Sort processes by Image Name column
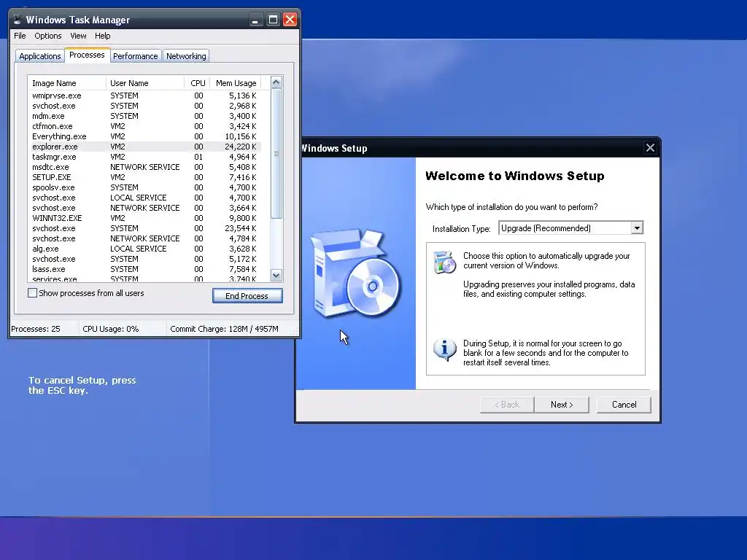Screen dimensions: 747x560 (66, 83)
